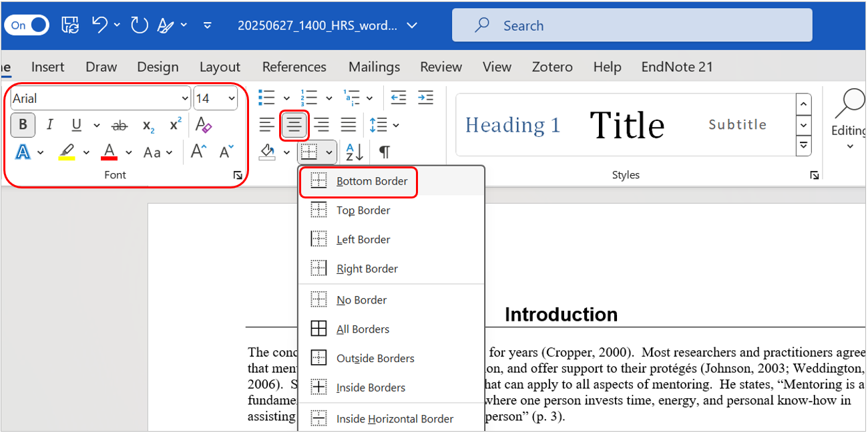
Task: Open the Arial font name dropdown
Action: pyautogui.click(x=185, y=99)
